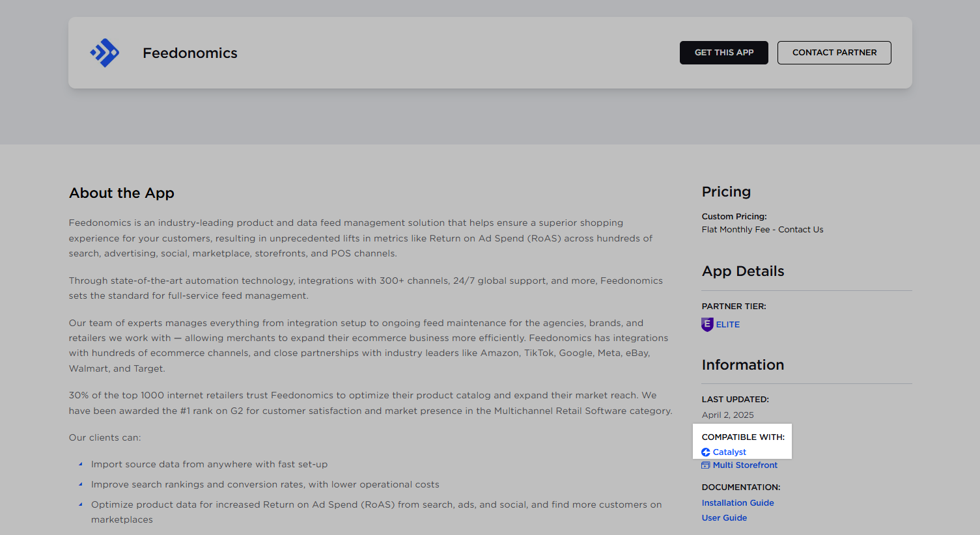Click the Import source data bullet item
Screen dimensions: 980x535
click(209, 465)
